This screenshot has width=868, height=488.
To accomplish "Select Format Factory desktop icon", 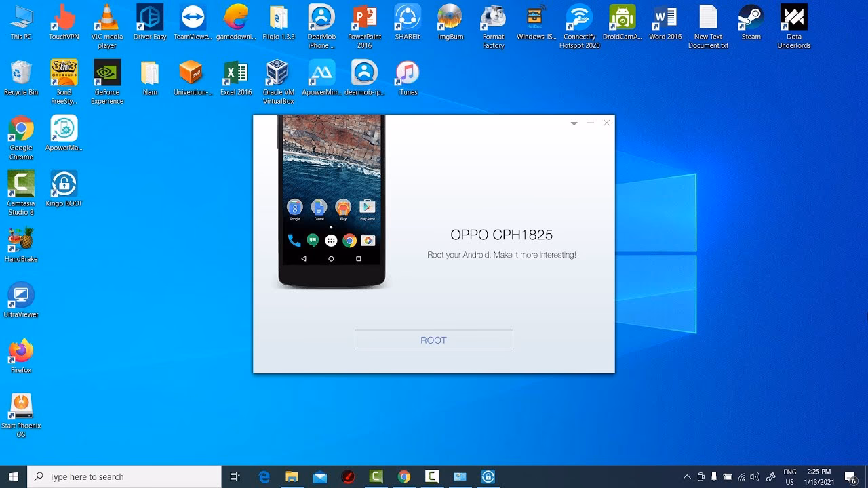I will [x=494, y=27].
